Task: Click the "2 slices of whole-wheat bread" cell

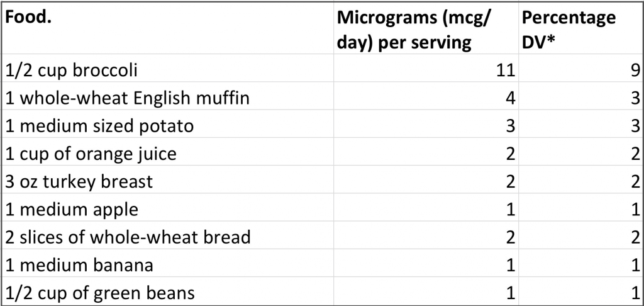Action: [167, 237]
